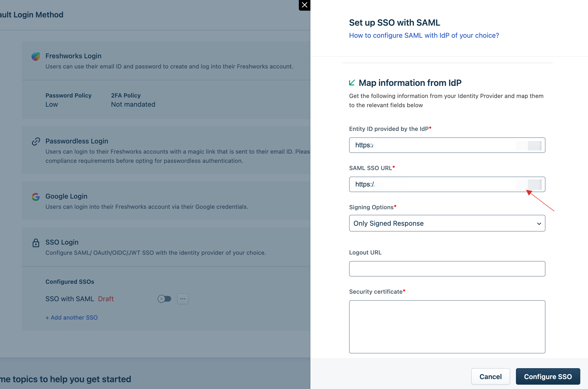Click the Security certificate input field
The height and width of the screenshot is (389, 588).
pos(447,327)
